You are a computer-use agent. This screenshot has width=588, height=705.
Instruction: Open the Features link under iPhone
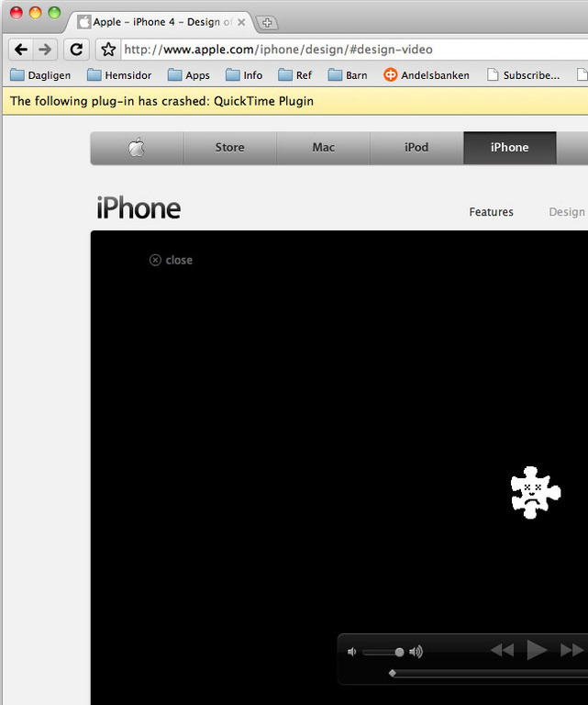[x=491, y=212]
